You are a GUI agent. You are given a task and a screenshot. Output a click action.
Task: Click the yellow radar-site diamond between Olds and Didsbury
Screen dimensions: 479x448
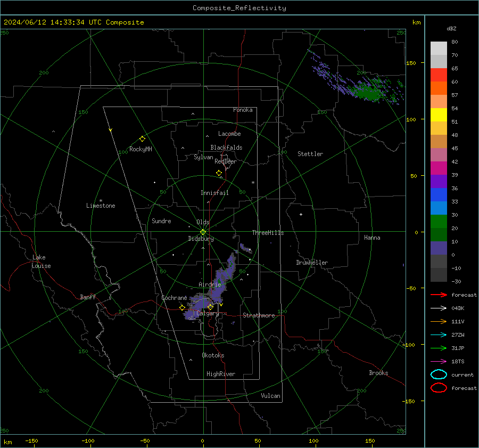pos(203,232)
